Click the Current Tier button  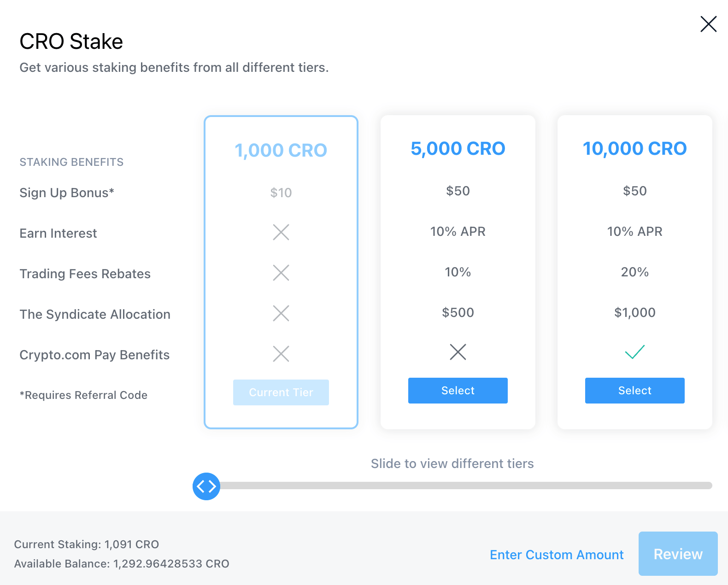coord(281,392)
